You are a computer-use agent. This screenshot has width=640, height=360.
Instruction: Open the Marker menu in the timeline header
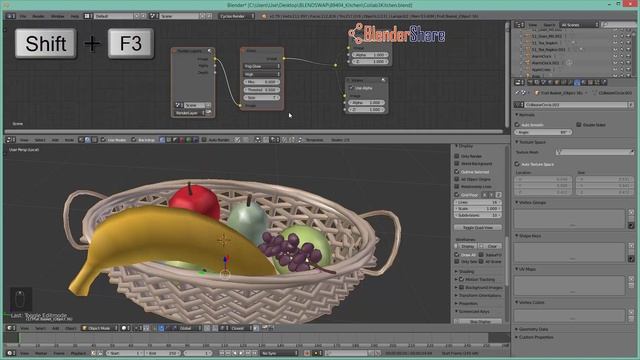click(41, 353)
